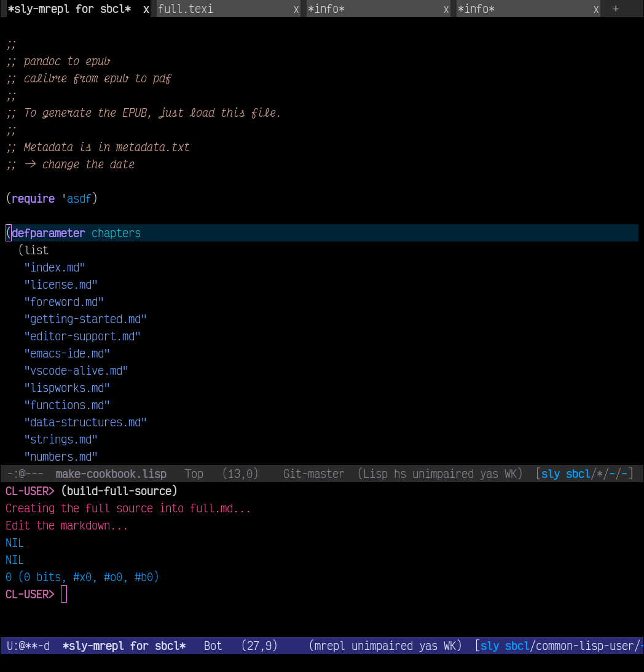Close the *sly-mrepl for sbcl* tab
644x672 pixels.
pos(146,9)
